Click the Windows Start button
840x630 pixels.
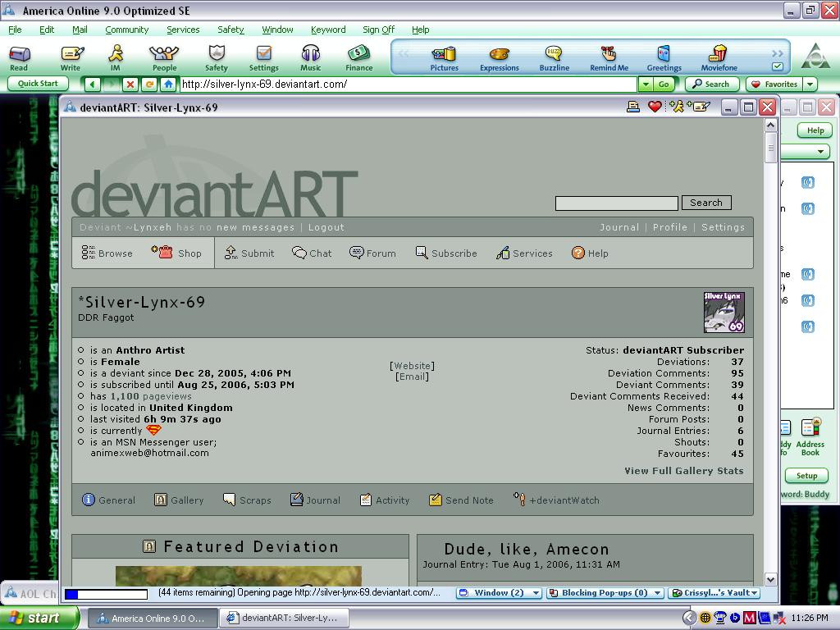tap(39, 618)
